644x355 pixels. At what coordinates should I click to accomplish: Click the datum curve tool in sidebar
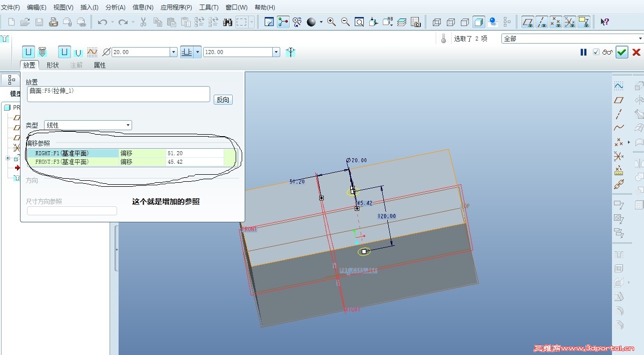pos(619,128)
